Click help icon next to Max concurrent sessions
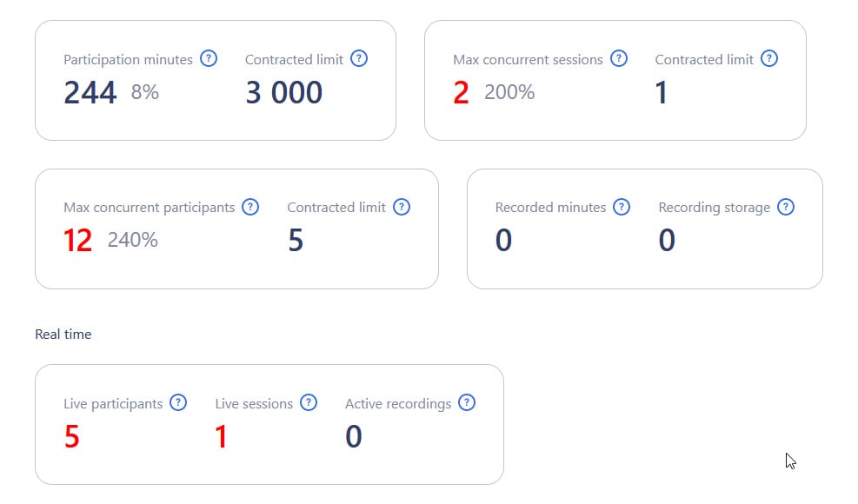This screenshot has height=504, width=858. pyautogui.click(x=618, y=59)
